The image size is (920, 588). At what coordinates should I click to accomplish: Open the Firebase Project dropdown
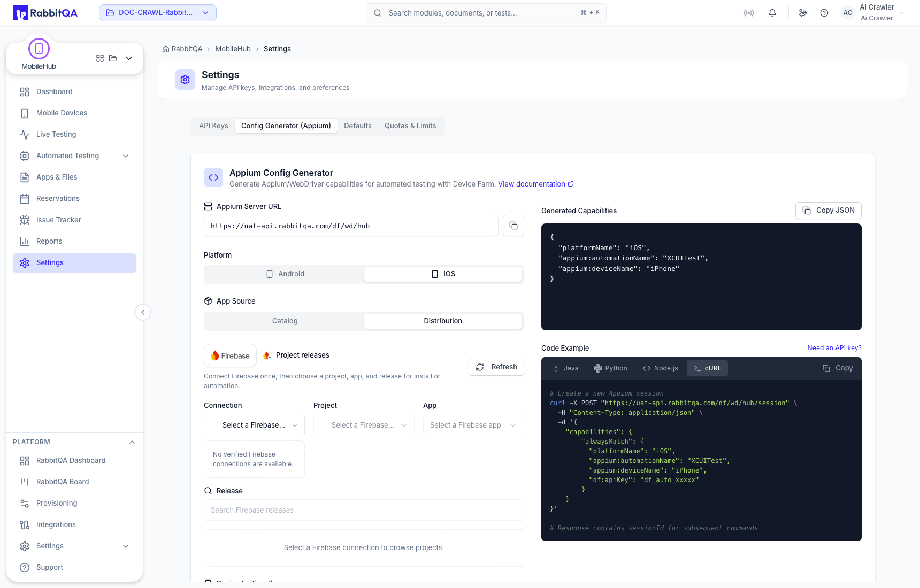click(x=364, y=425)
